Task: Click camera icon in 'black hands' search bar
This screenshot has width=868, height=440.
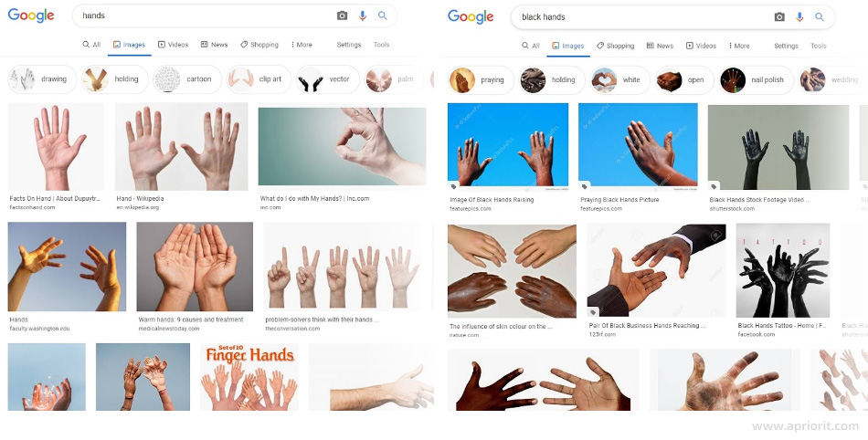Action: [x=779, y=17]
